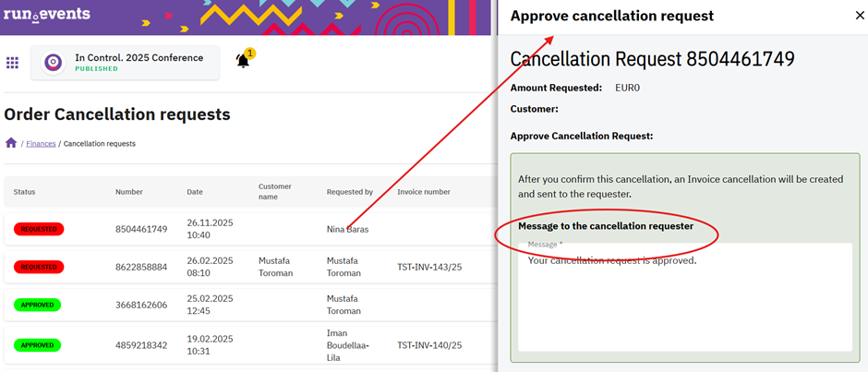This screenshot has width=868, height=372.
Task: Click invoice number TST-INV-143/25
Action: pos(429,267)
